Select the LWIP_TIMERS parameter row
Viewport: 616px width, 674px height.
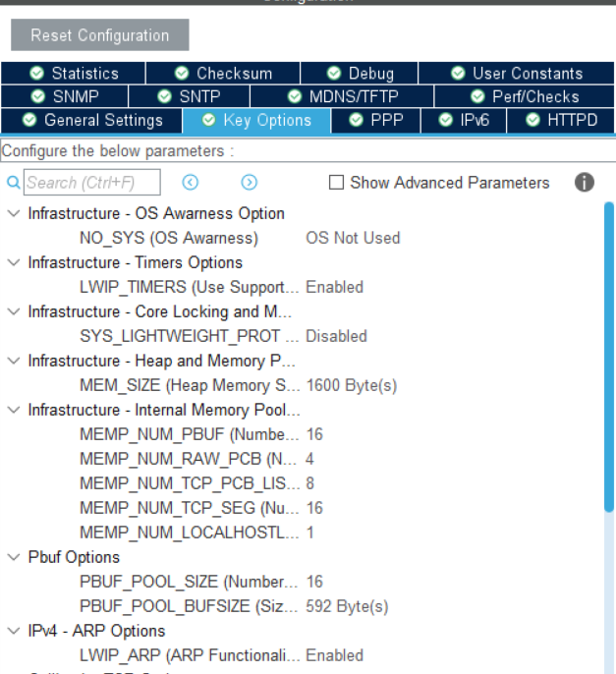pyautogui.click(x=190, y=287)
